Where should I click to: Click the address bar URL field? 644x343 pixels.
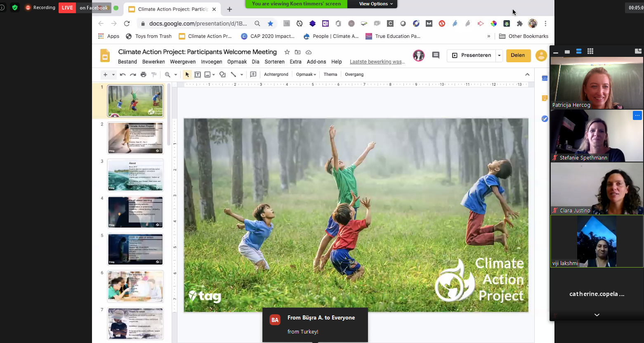[198, 23]
